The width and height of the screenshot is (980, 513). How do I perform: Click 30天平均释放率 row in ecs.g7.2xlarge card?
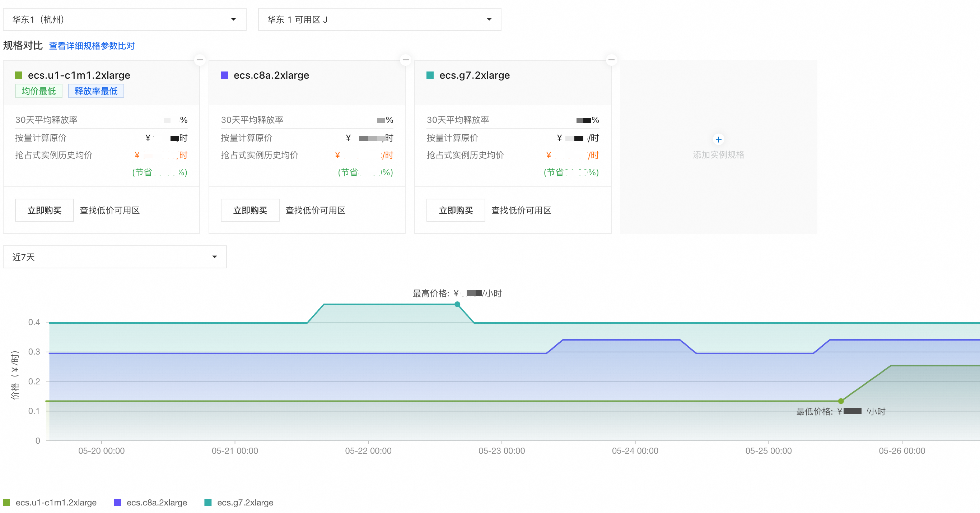[513, 120]
